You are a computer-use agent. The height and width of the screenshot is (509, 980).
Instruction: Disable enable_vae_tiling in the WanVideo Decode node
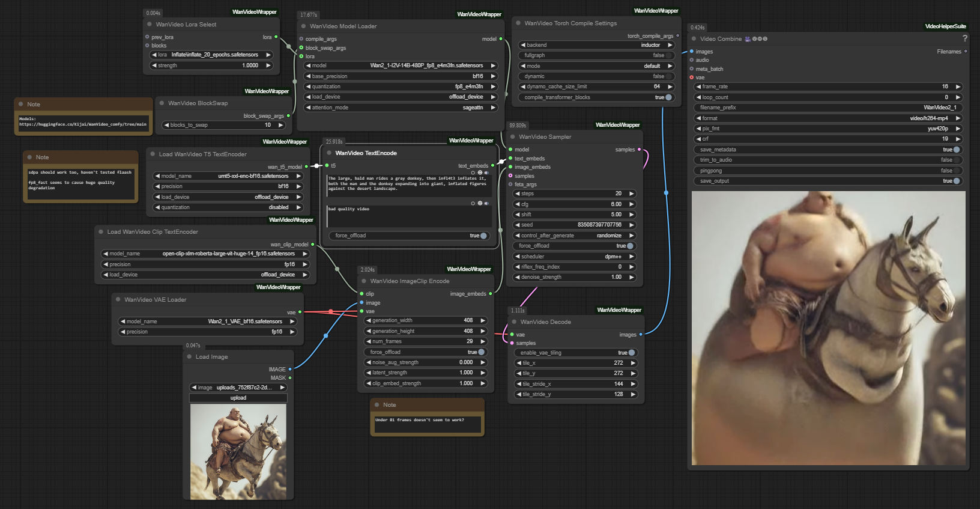[631, 353]
